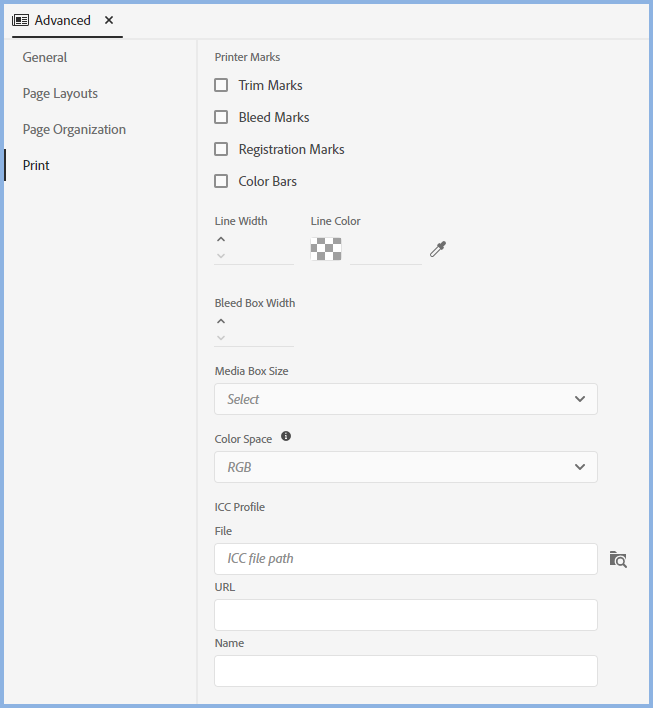The image size is (653, 708).
Task: Enable the Bleed Marks checkbox
Action: [x=222, y=117]
